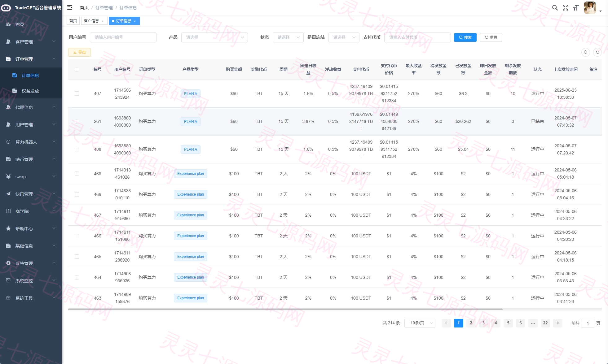This screenshot has width=608, height=364.
Task: Switch to the 首页 tab
Action: [73, 21]
